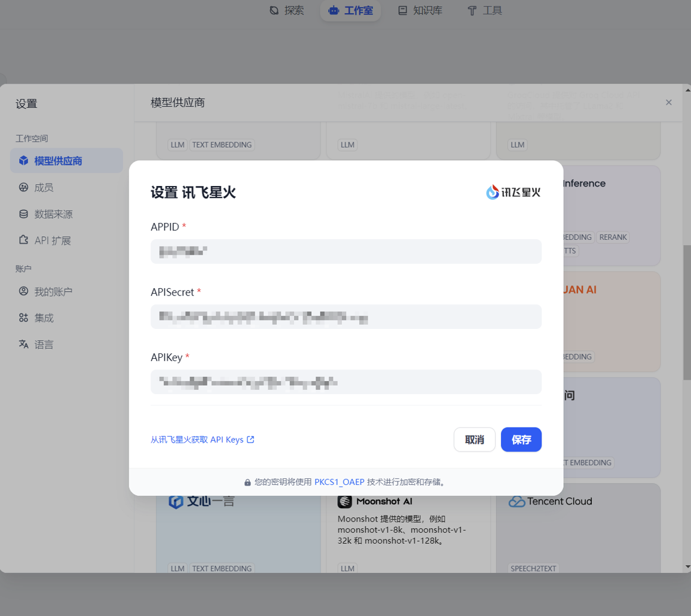Viewport: 691px width, 616px height.
Task: Click SPEECH2TEXT tag on Tencent Cloud card
Action: [x=533, y=568]
